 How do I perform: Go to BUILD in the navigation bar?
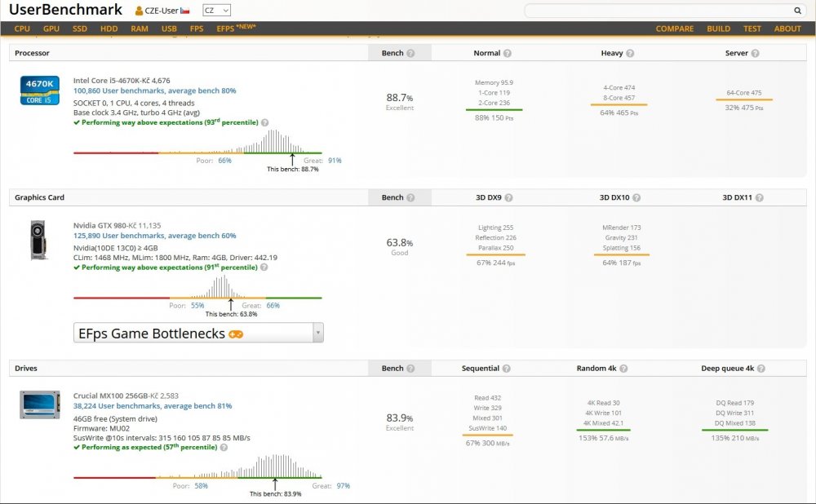click(x=718, y=29)
